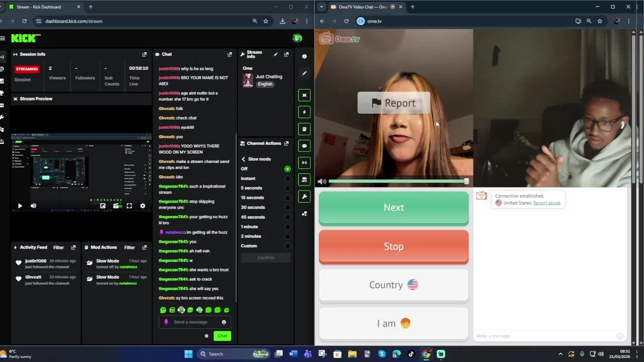Click the Next button on OmeTV
Viewport: 644px width, 362px height.
coord(394,208)
